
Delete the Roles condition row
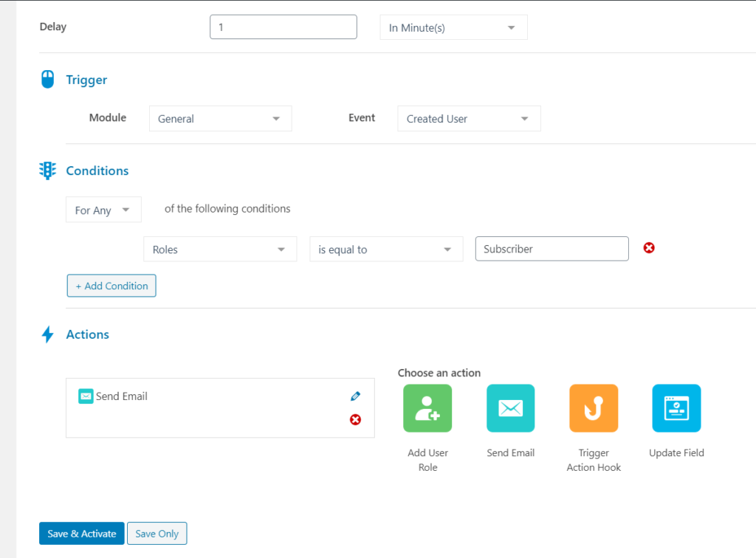[649, 248]
